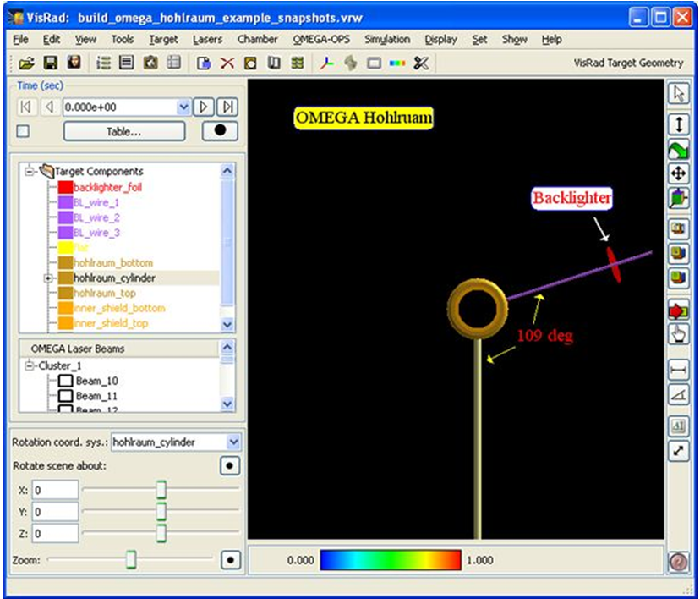700x599 pixels.
Task: Click the Zoom slider handle
Action: [131, 560]
